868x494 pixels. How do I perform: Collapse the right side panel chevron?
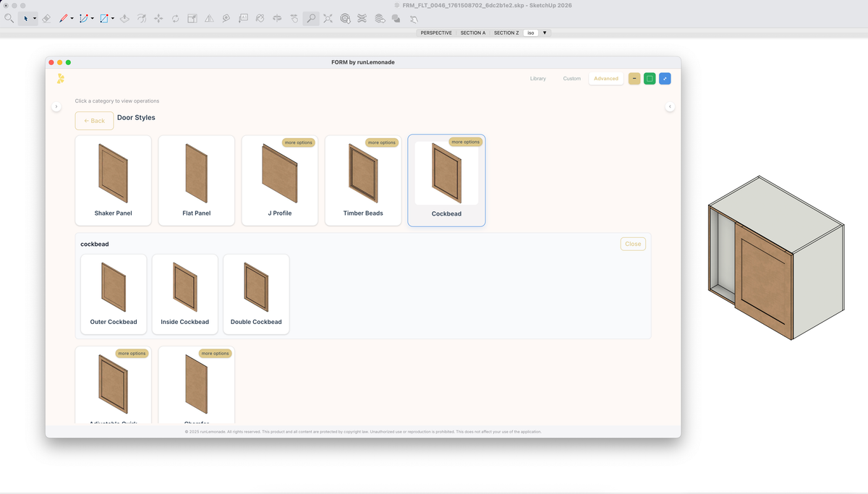point(670,107)
